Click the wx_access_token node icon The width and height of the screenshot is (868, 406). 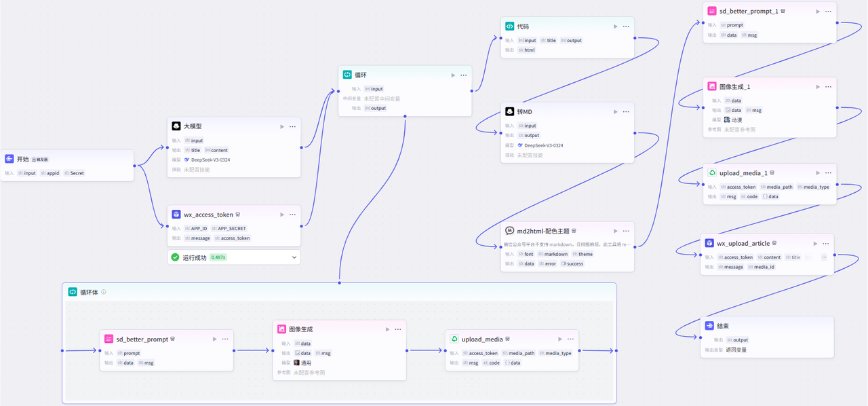[176, 215]
